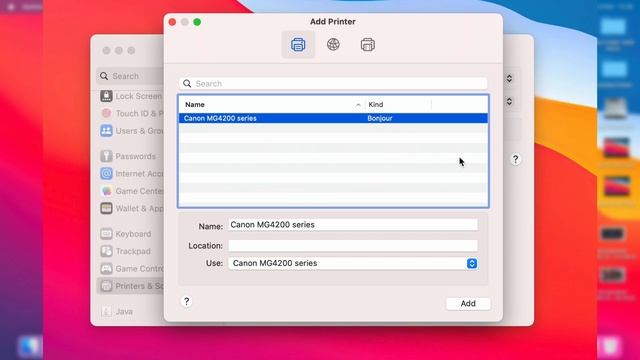Select Printers & Scanners in sidebar
Viewport: 640px width, 360px height.
[131, 286]
